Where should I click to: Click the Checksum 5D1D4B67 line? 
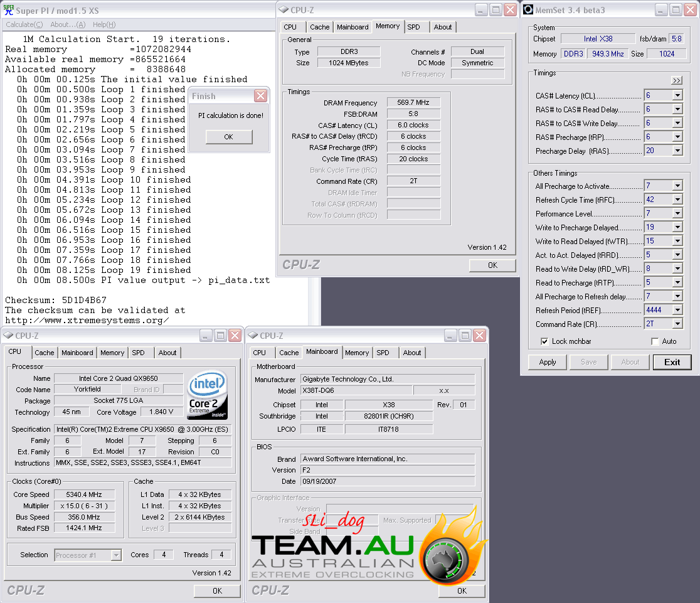click(56, 300)
